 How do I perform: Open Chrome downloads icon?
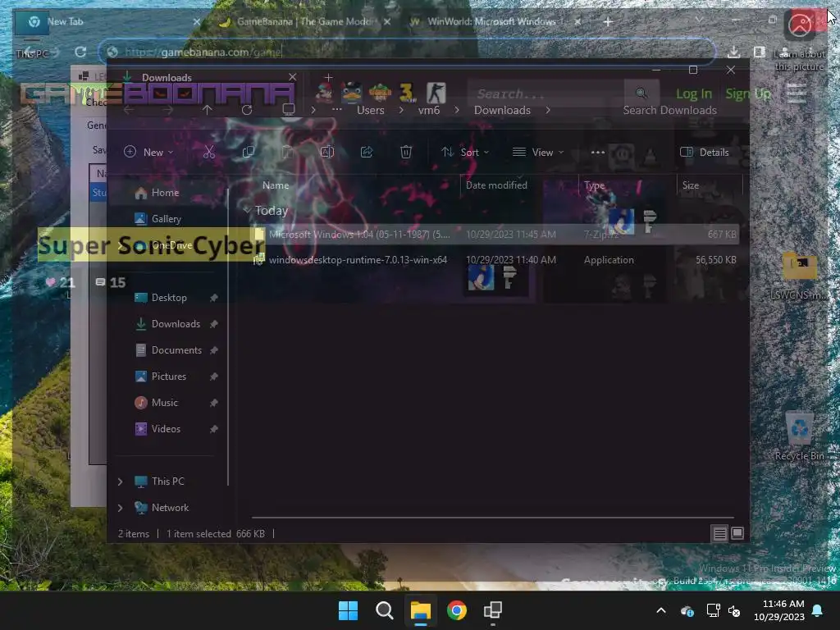[x=734, y=52]
